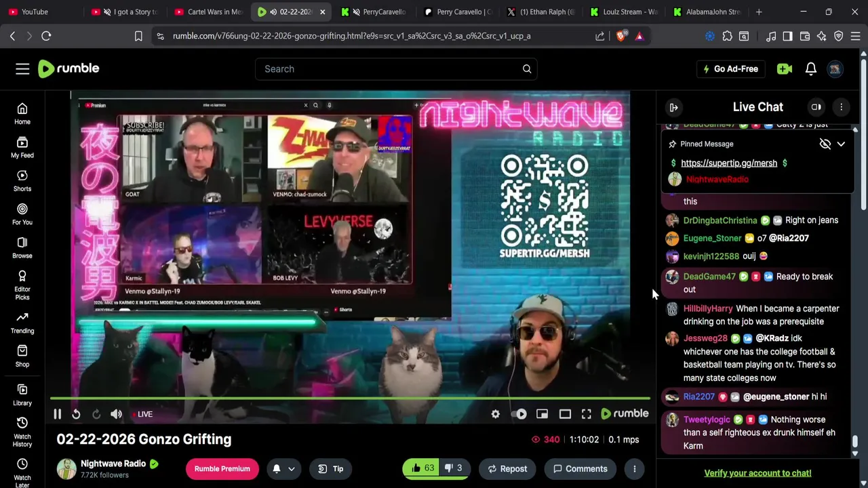
Task: Open Browse in the sidebar
Action: (22, 247)
